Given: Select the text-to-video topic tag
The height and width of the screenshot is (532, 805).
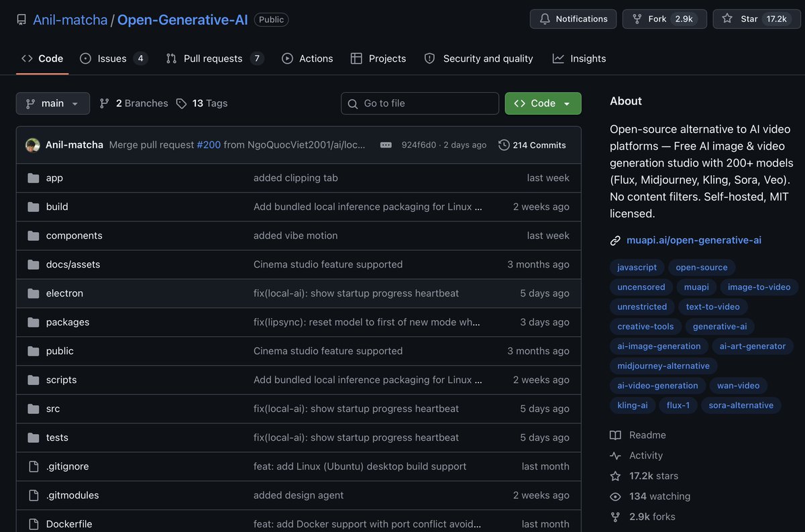Looking at the screenshot, I should (713, 307).
